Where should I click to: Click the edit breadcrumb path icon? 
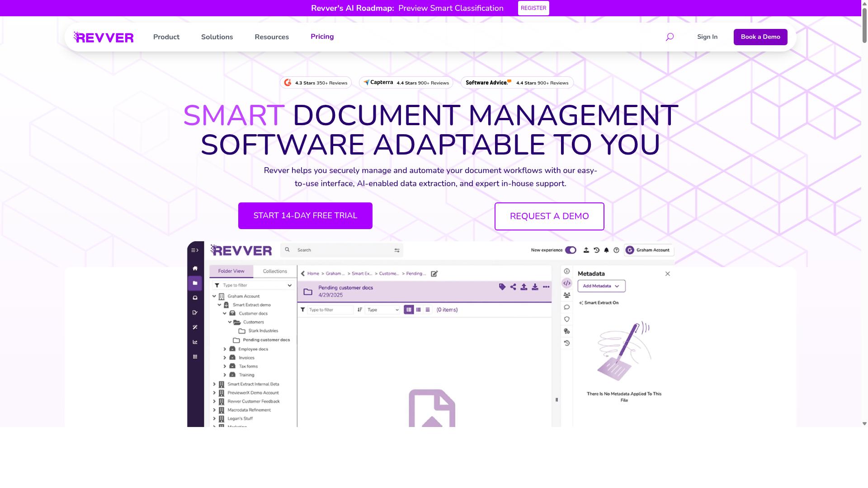tap(434, 274)
